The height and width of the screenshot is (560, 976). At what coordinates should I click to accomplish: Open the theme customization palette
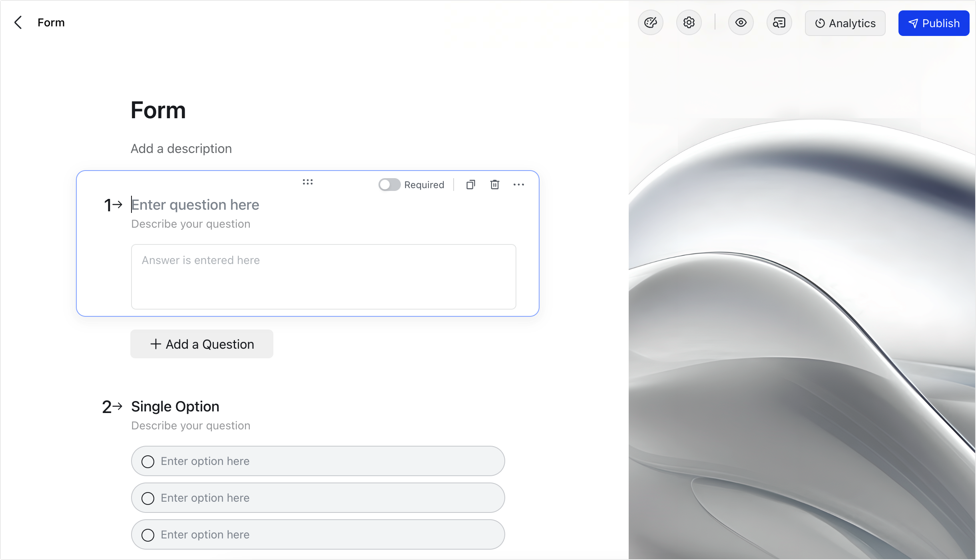point(650,23)
